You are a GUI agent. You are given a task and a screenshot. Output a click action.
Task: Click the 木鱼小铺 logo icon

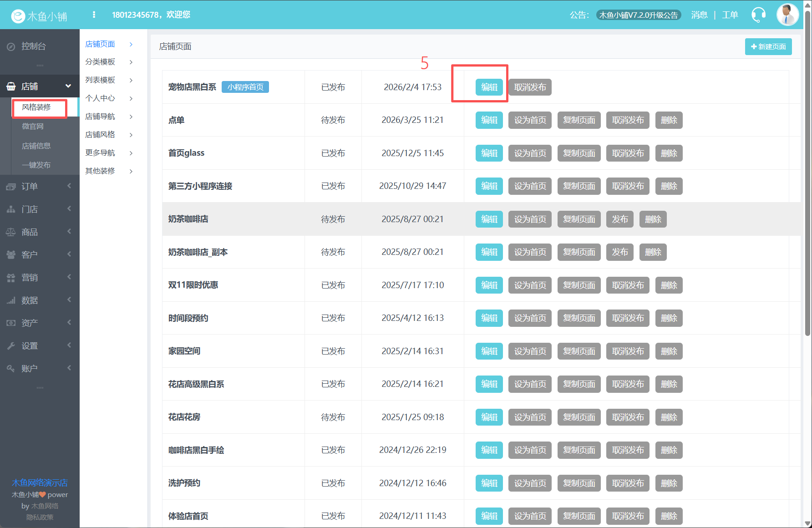18,16
